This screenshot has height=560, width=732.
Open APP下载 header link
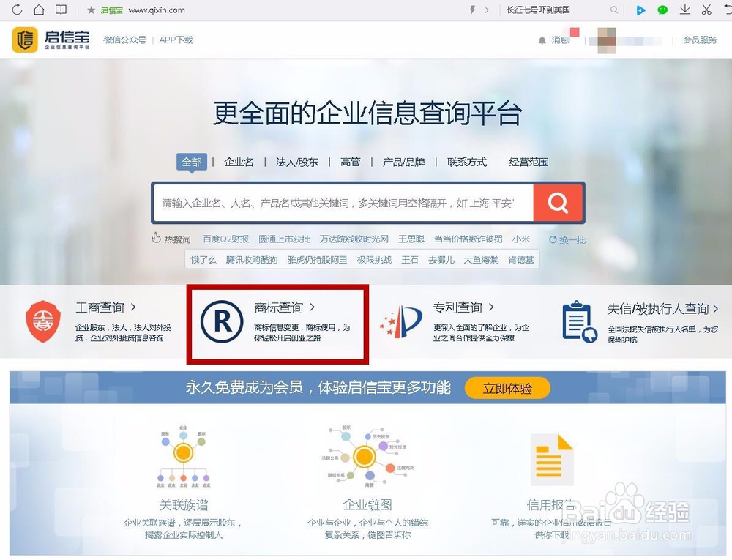click(176, 40)
